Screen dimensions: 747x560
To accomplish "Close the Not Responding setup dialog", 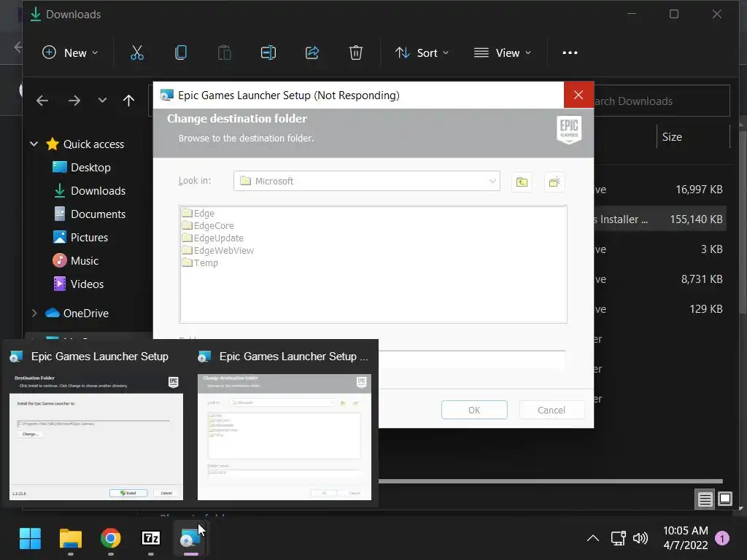I will point(578,95).
